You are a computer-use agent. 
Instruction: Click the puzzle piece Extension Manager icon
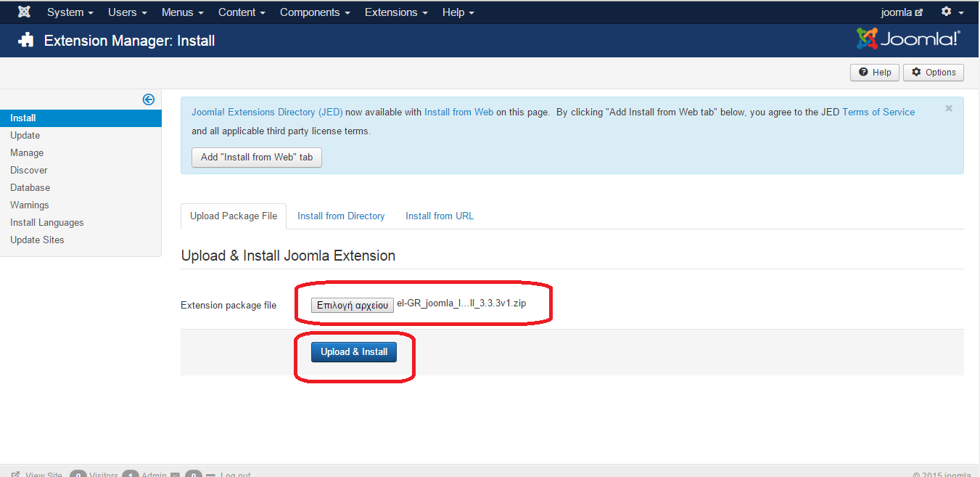(x=26, y=41)
